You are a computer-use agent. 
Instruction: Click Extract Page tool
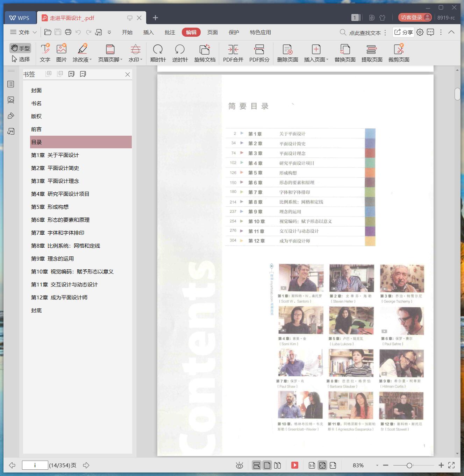[372, 53]
